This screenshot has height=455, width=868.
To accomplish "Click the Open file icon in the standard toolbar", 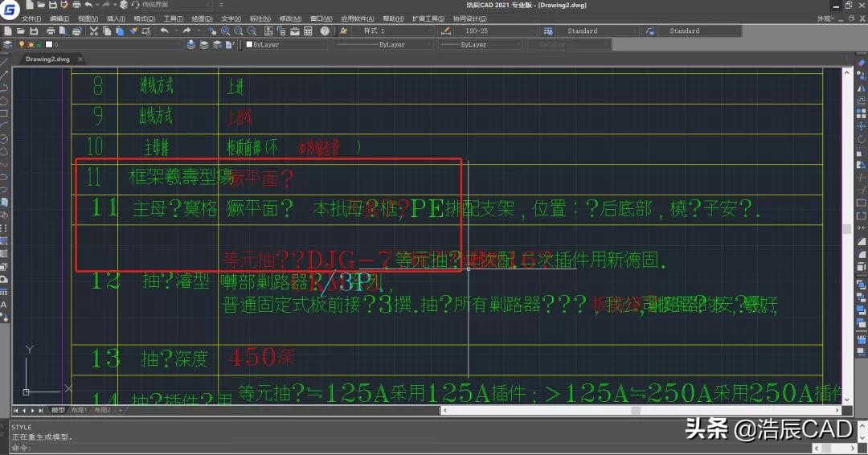I will click(20, 31).
